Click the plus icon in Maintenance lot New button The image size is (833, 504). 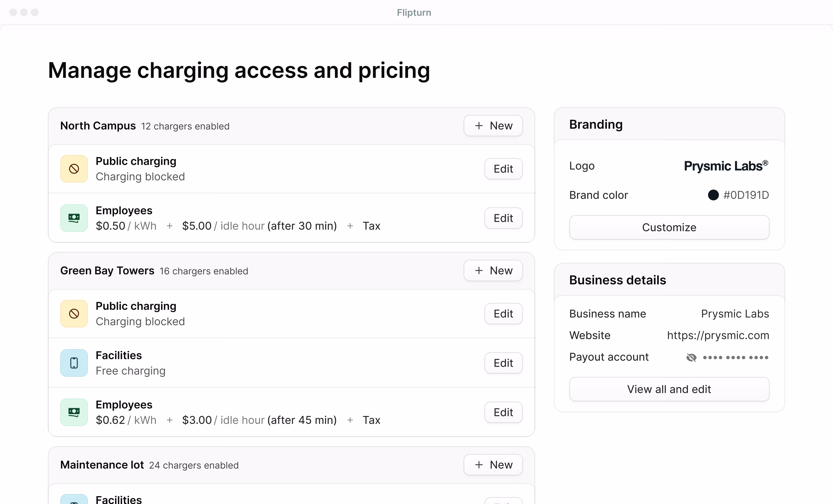point(479,465)
